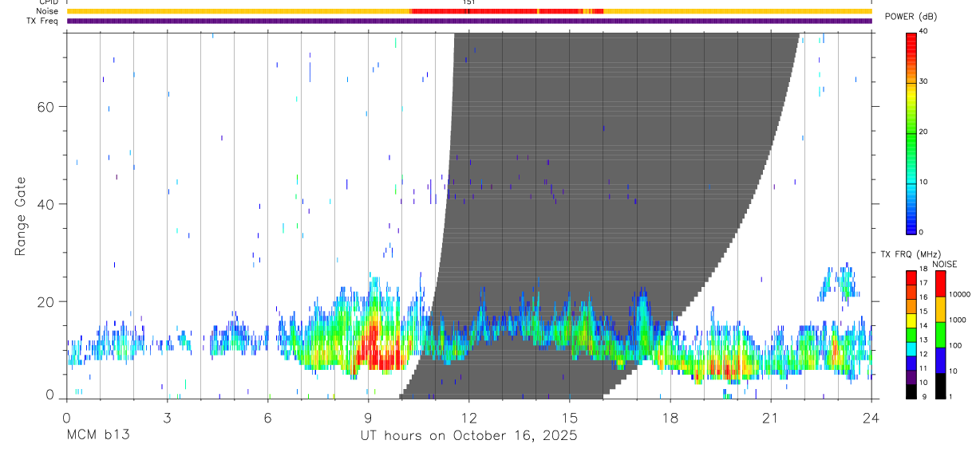Click the 40 label on the POWER scale

click(x=923, y=31)
